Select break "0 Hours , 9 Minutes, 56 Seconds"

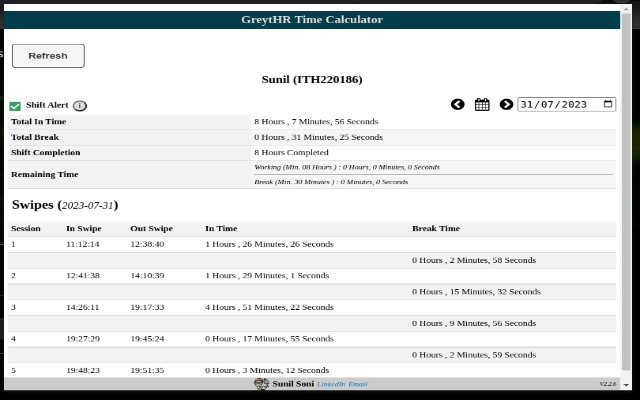pos(474,323)
